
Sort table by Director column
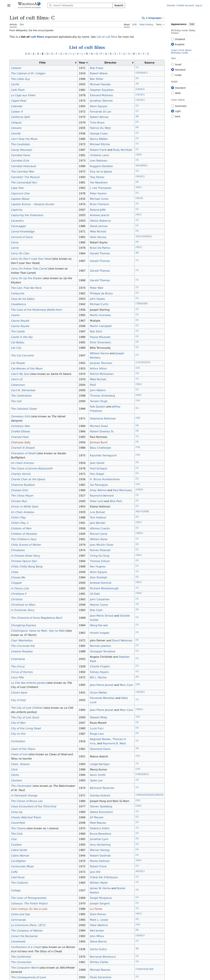coord(111,62)
